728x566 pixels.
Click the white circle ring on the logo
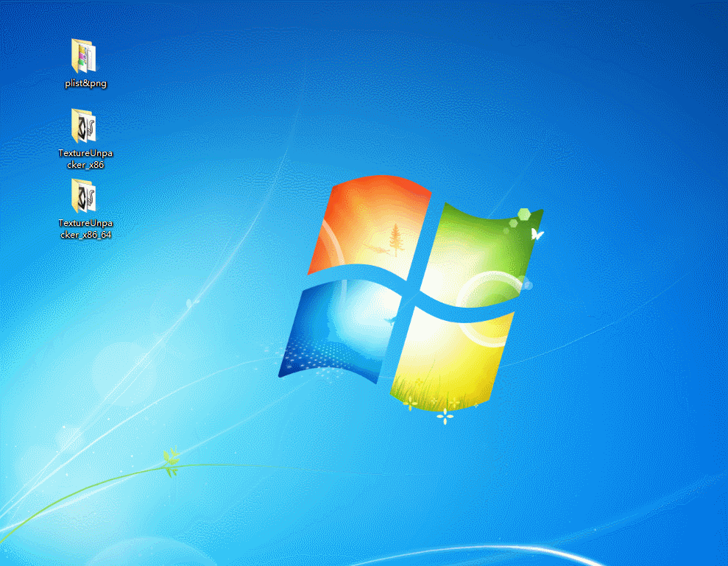[x=490, y=302]
